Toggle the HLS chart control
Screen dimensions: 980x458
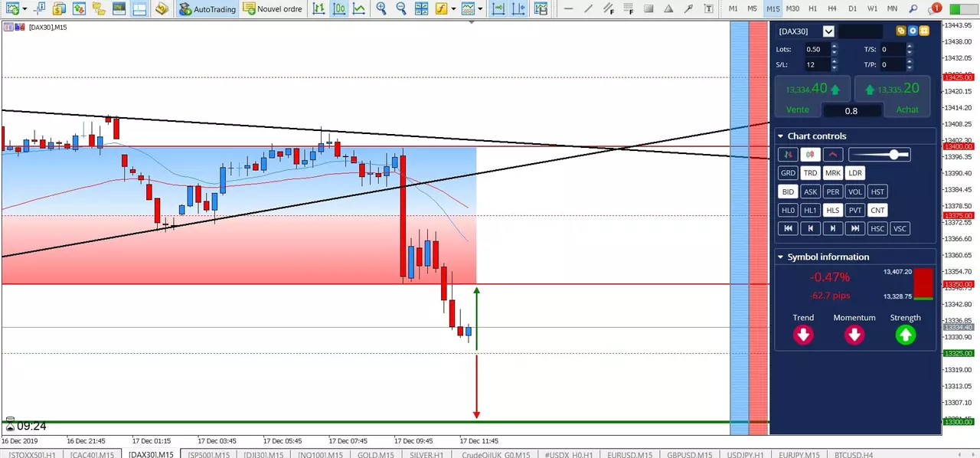pyautogui.click(x=832, y=210)
